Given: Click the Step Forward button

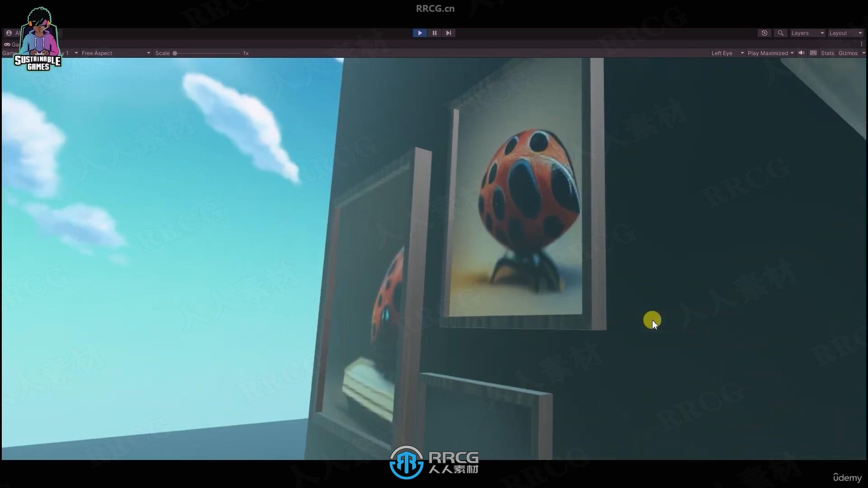Looking at the screenshot, I should pyautogui.click(x=448, y=32).
